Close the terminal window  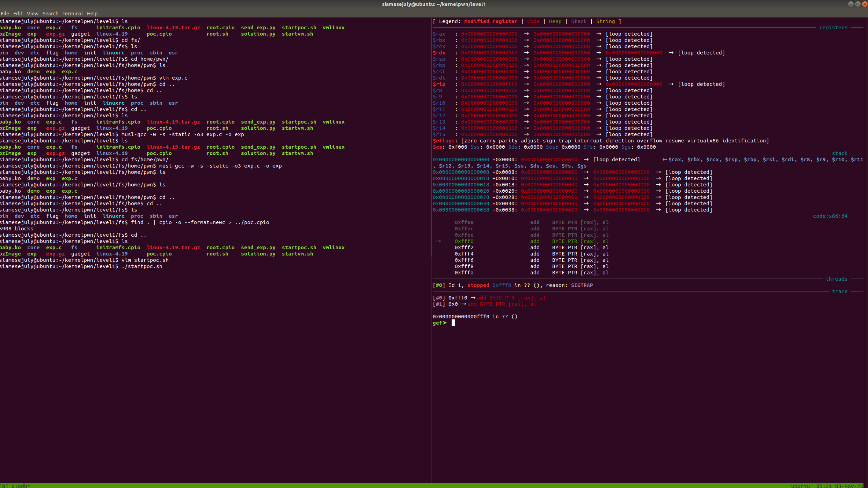click(865, 4)
